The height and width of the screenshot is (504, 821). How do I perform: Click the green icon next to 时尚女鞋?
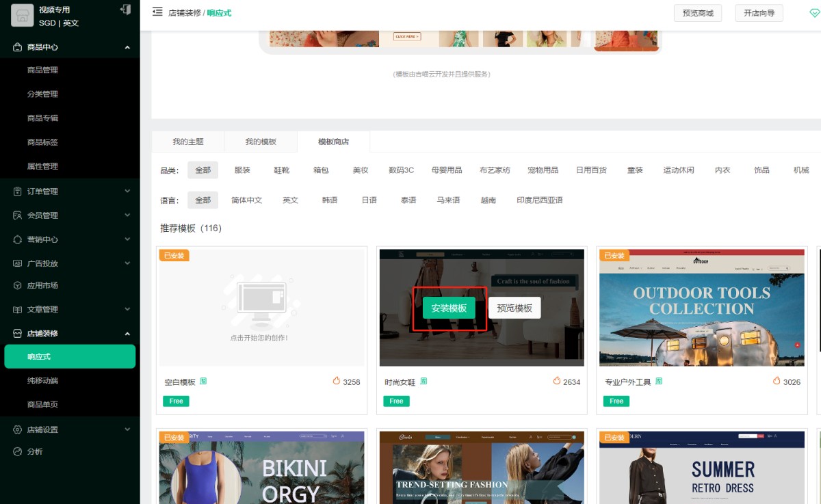click(423, 381)
